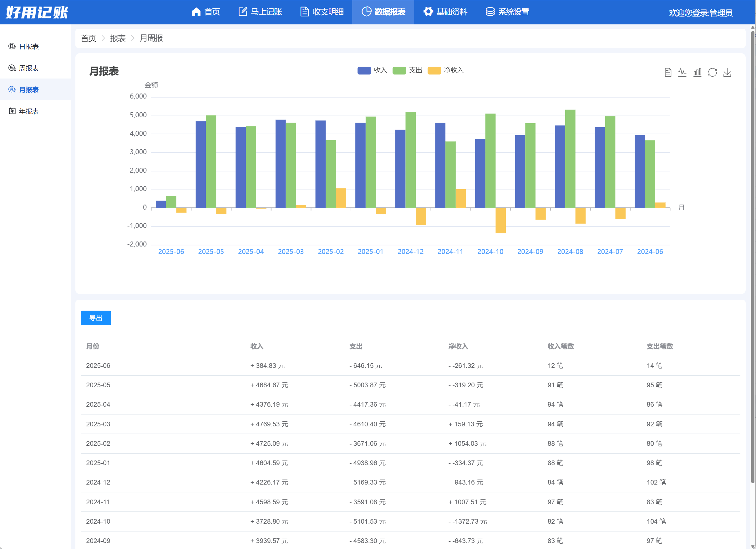The width and height of the screenshot is (756, 549).
Task: Switch chart to line graph icon
Action: (x=682, y=72)
